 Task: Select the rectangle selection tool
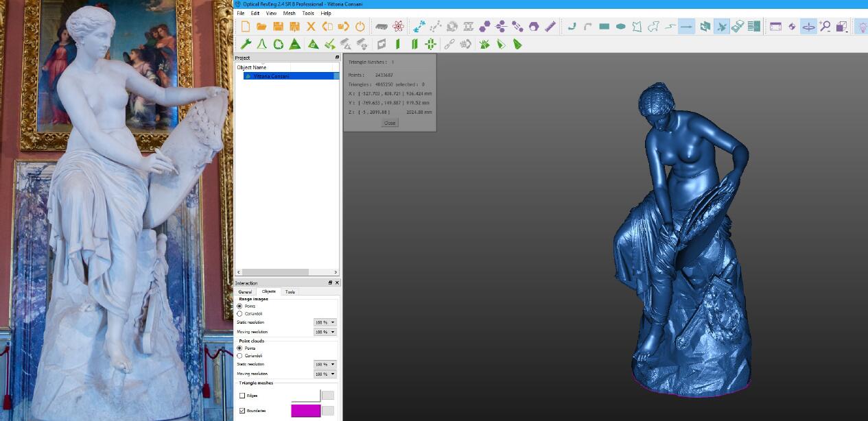[604, 27]
